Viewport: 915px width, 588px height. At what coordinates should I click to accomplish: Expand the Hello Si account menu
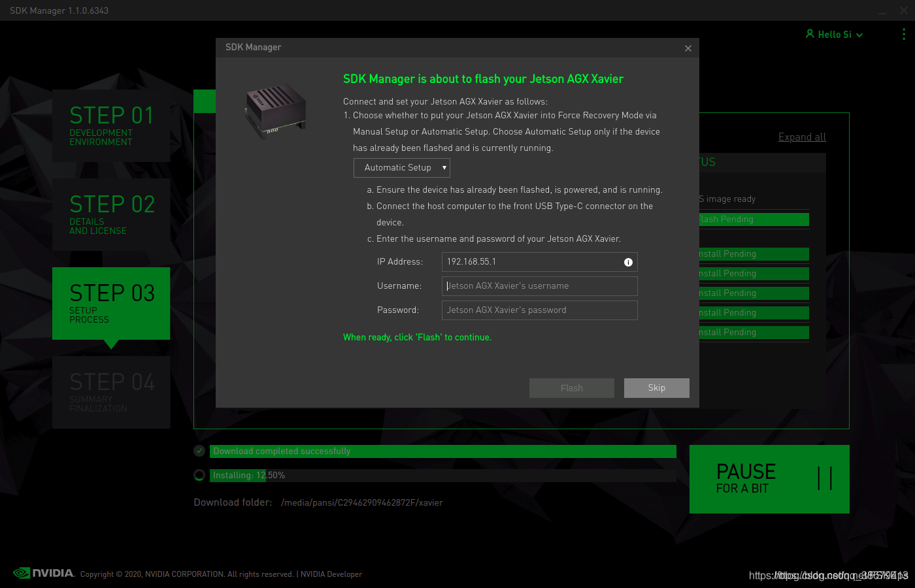pyautogui.click(x=859, y=35)
